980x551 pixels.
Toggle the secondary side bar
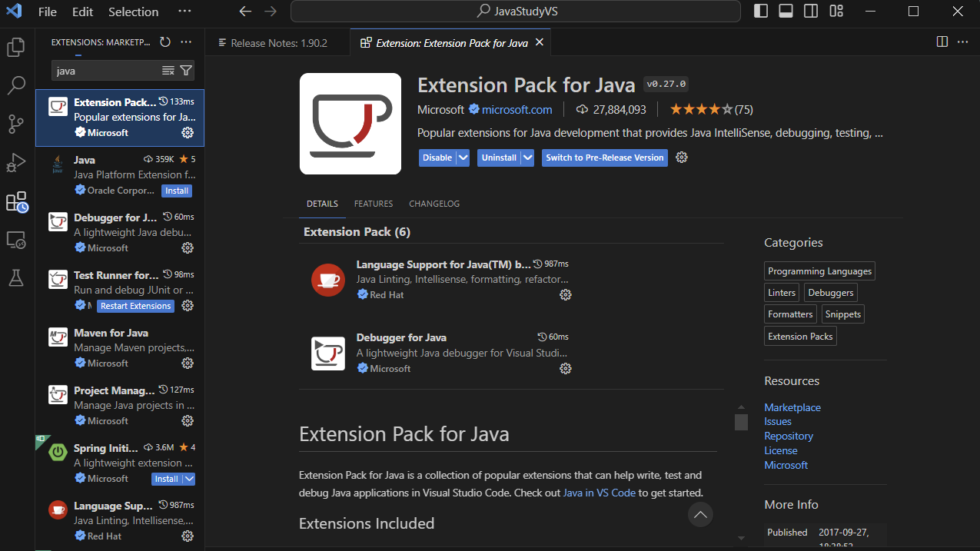tap(811, 12)
